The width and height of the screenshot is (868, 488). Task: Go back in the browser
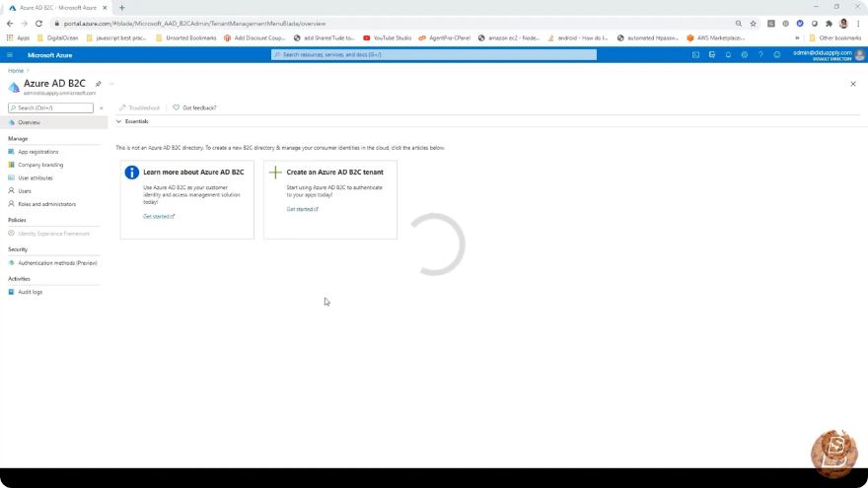[x=10, y=24]
